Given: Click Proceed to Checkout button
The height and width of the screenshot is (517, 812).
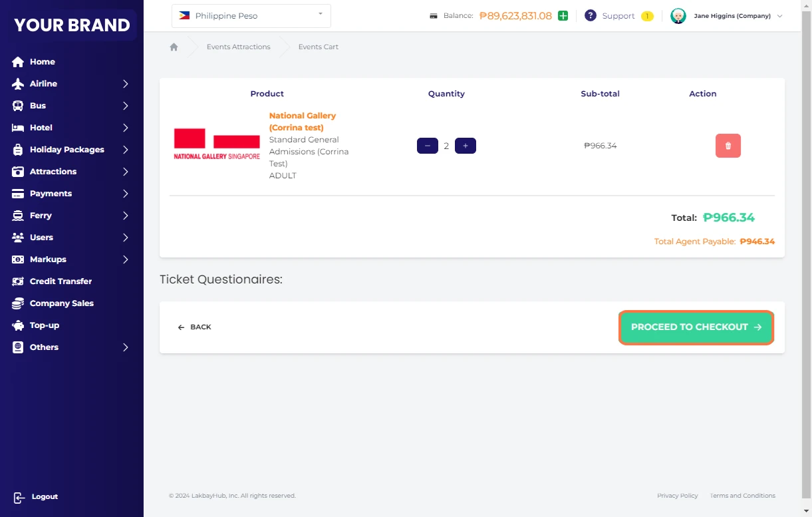Looking at the screenshot, I should coord(696,327).
